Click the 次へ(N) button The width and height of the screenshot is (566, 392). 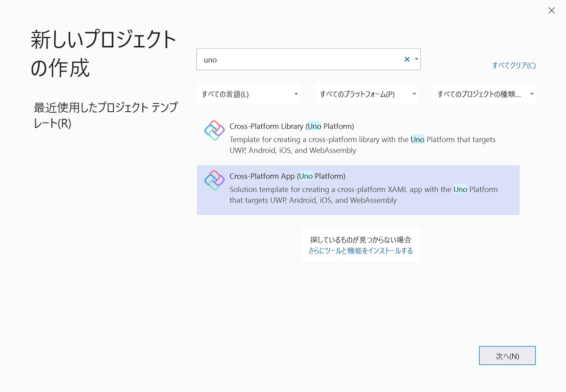tap(507, 356)
